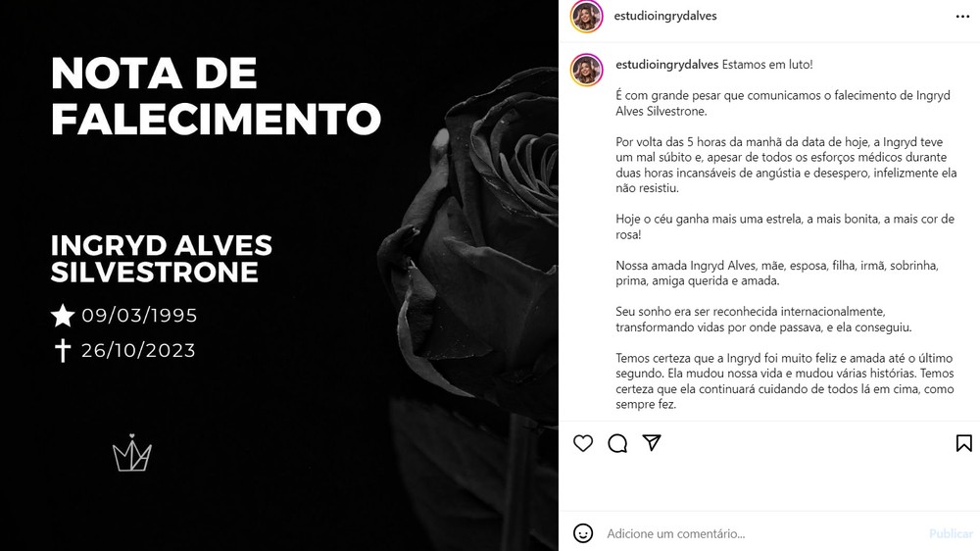Image resolution: width=980 pixels, height=551 pixels.
Task: Save the post with the bookmark icon
Action: pyautogui.click(x=963, y=443)
